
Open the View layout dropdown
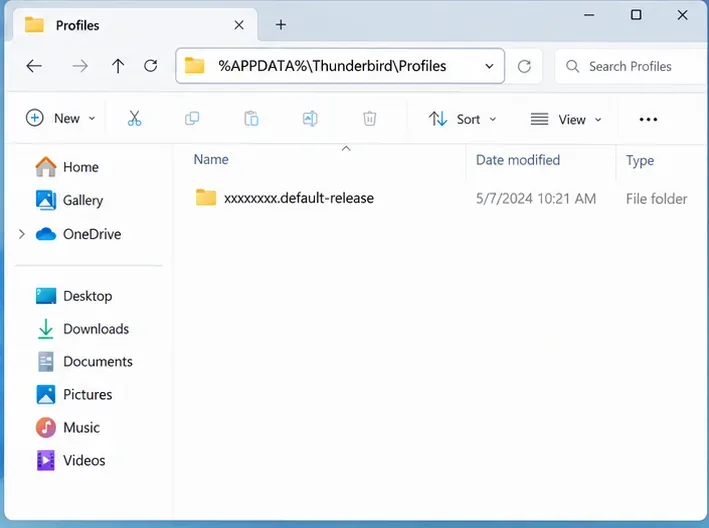(x=566, y=119)
